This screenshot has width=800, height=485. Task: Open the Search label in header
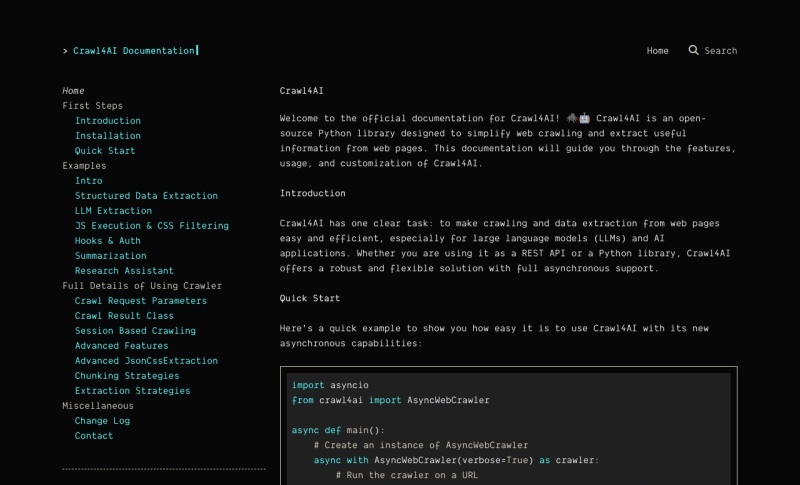[x=720, y=50]
